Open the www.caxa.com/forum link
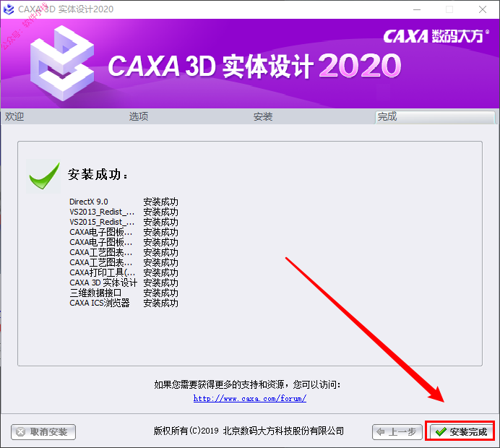This screenshot has width=500, height=448. pos(250,398)
